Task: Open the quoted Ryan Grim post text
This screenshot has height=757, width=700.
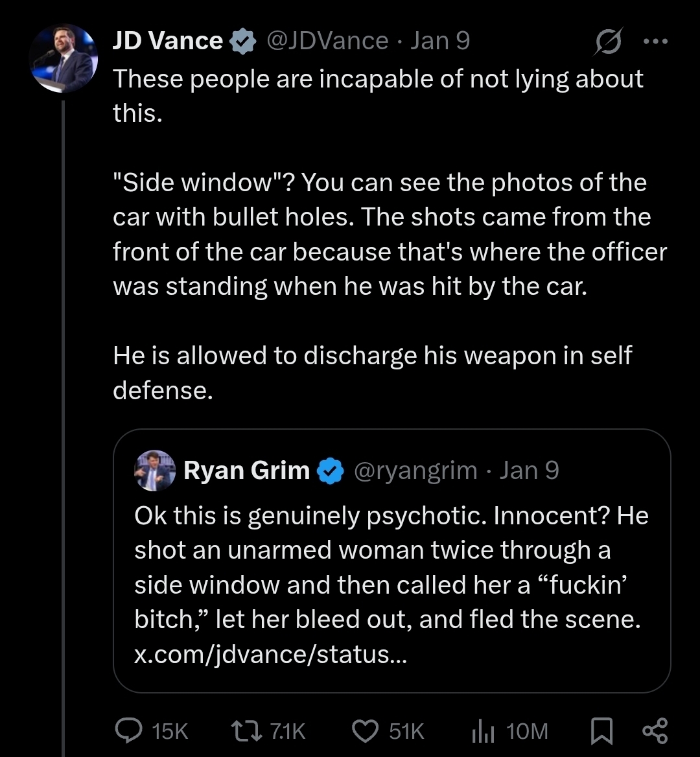Action: point(389,567)
